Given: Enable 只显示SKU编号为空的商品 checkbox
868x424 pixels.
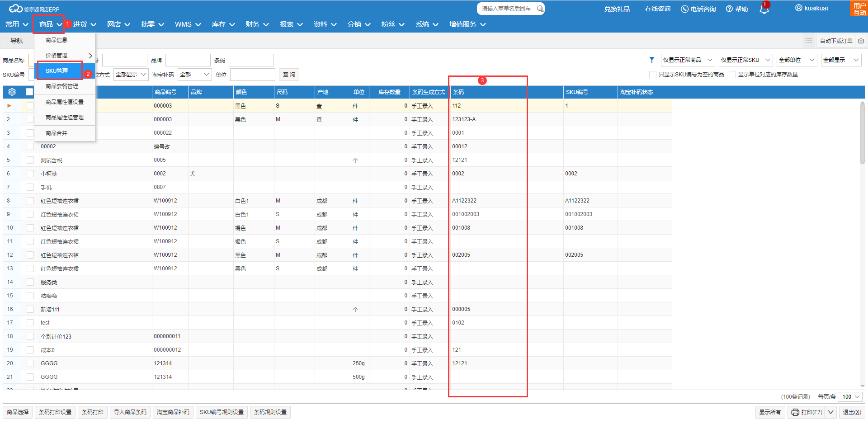Looking at the screenshot, I should 652,75.
